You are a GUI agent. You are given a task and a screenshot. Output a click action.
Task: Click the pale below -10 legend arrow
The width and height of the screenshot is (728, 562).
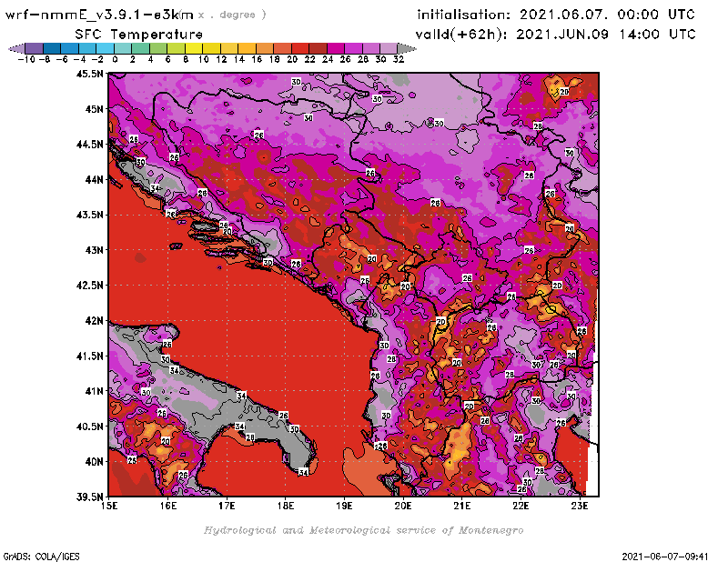pyautogui.click(x=16, y=48)
